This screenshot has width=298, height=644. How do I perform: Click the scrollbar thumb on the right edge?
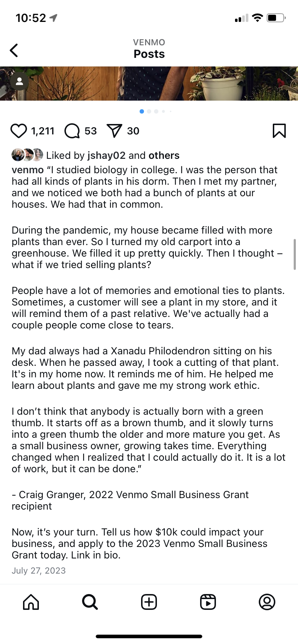(x=295, y=254)
